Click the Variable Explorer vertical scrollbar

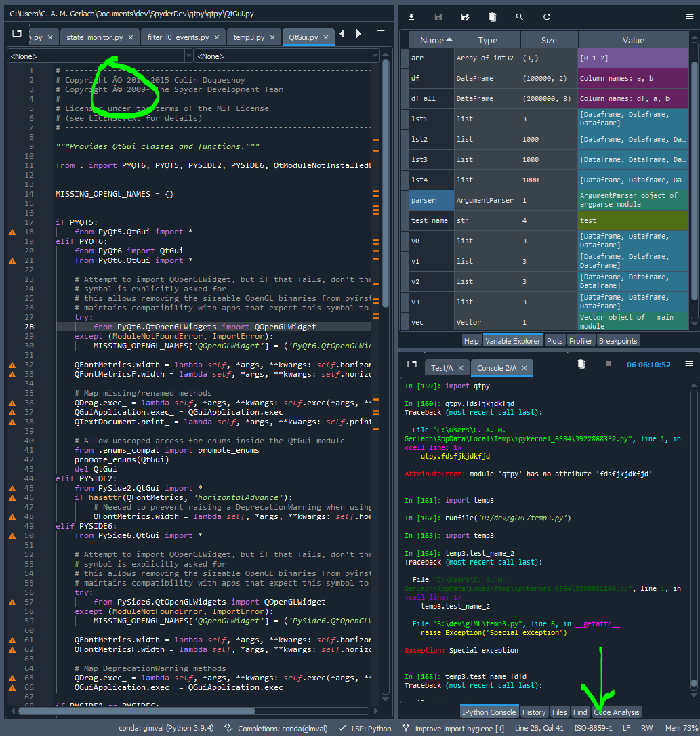coord(695,181)
